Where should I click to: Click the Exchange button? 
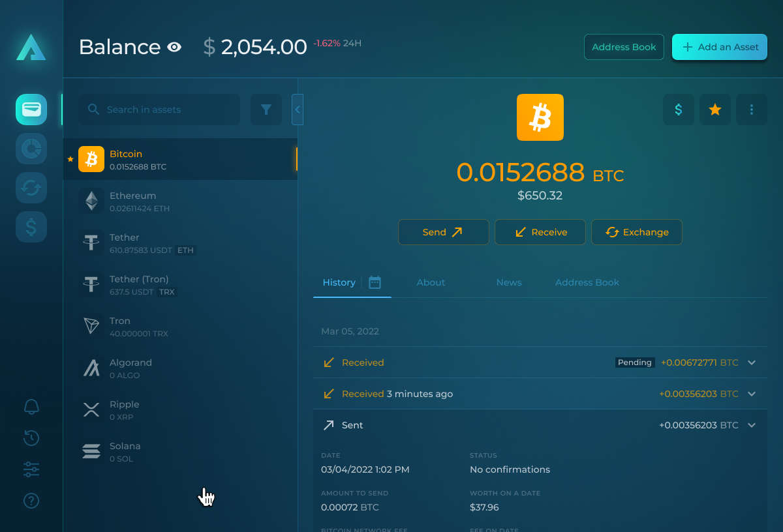(637, 232)
